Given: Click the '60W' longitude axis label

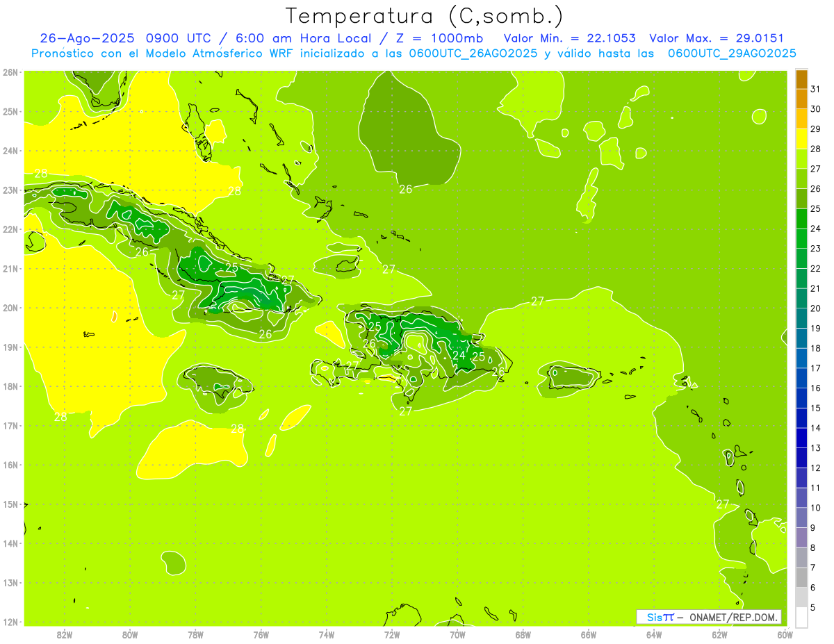Looking at the screenshot, I should pos(785,635).
